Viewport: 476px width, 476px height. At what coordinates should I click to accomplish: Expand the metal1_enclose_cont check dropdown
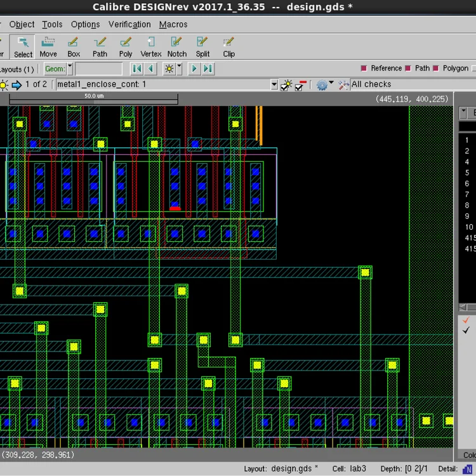[274, 84]
